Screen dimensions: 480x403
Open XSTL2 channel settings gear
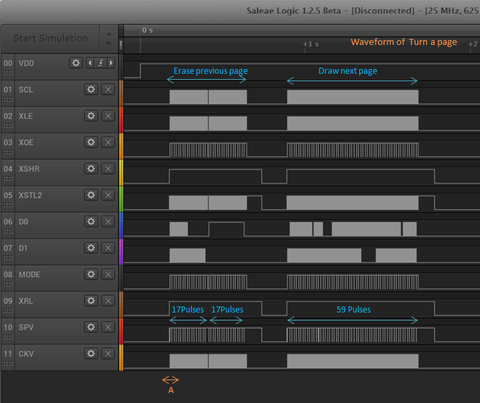tap(91, 195)
